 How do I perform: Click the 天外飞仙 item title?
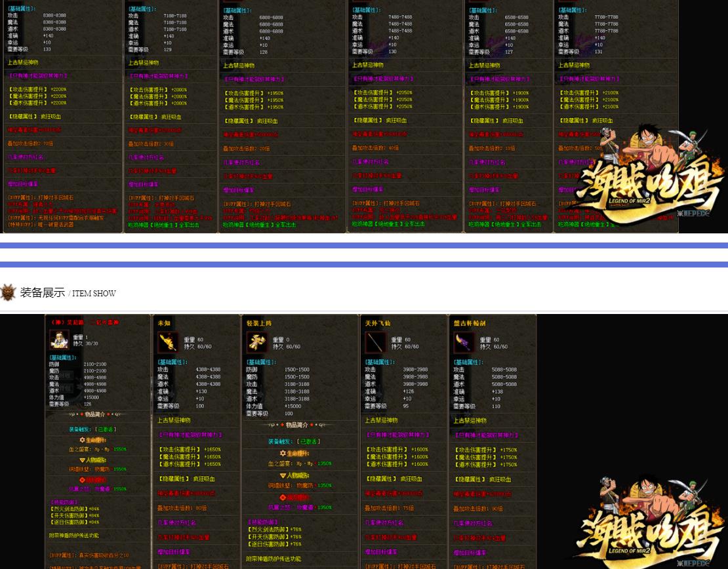pyautogui.click(x=377, y=323)
